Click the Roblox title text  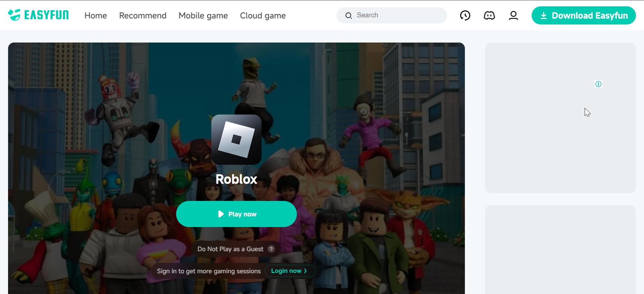[236, 179]
